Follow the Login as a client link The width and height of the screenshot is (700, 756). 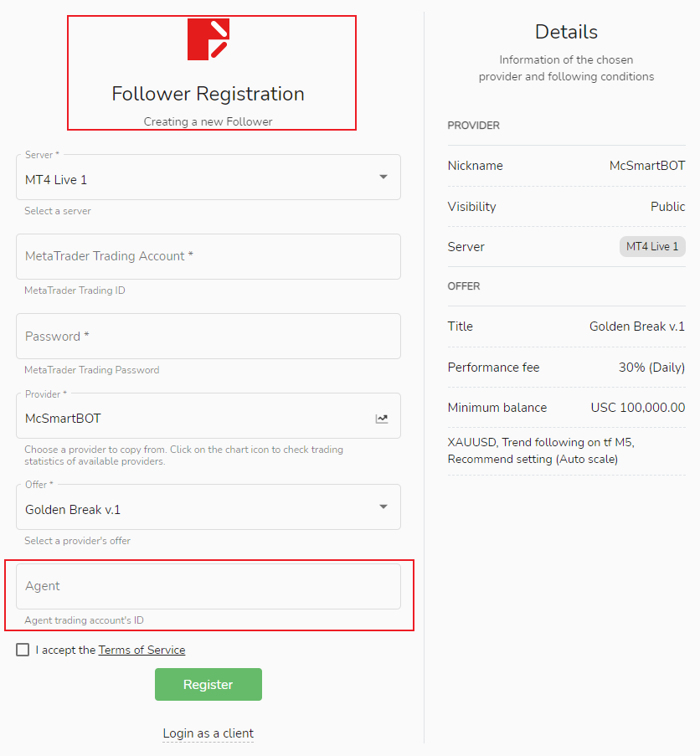(208, 733)
